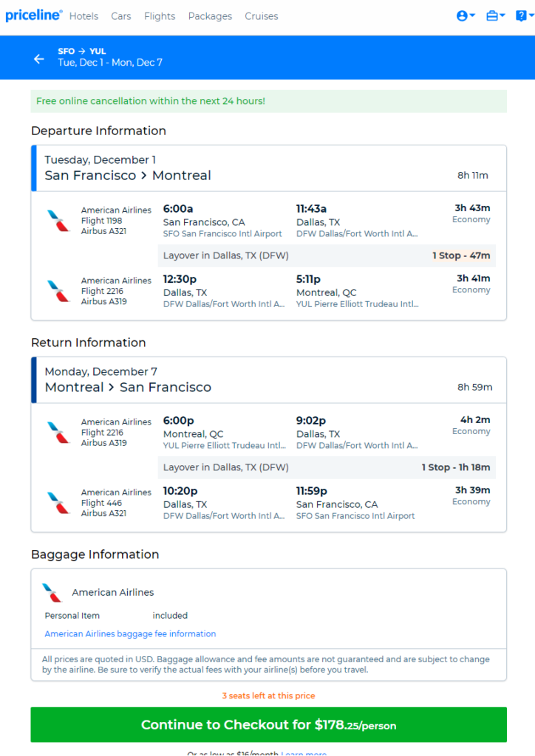The height and width of the screenshot is (756, 535).
Task: Click American Airlines logo in Baggage Information
Action: point(52,593)
